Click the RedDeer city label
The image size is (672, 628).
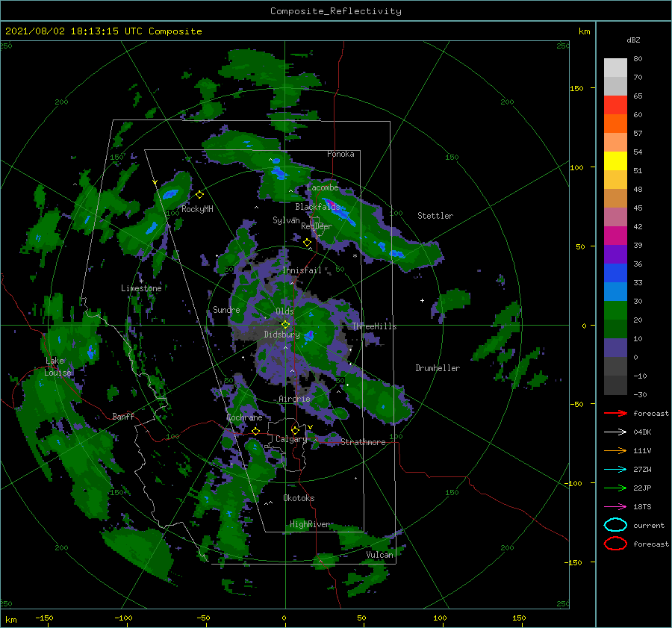tap(317, 226)
